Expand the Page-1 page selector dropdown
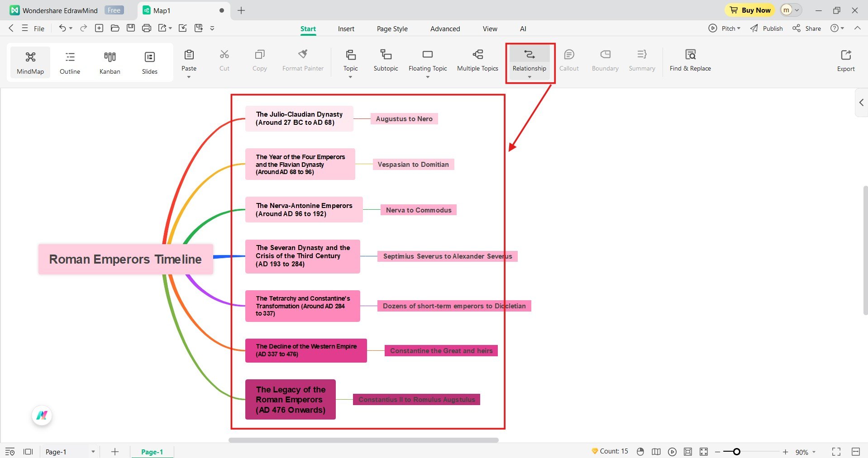This screenshot has height=458, width=868. pos(93,451)
